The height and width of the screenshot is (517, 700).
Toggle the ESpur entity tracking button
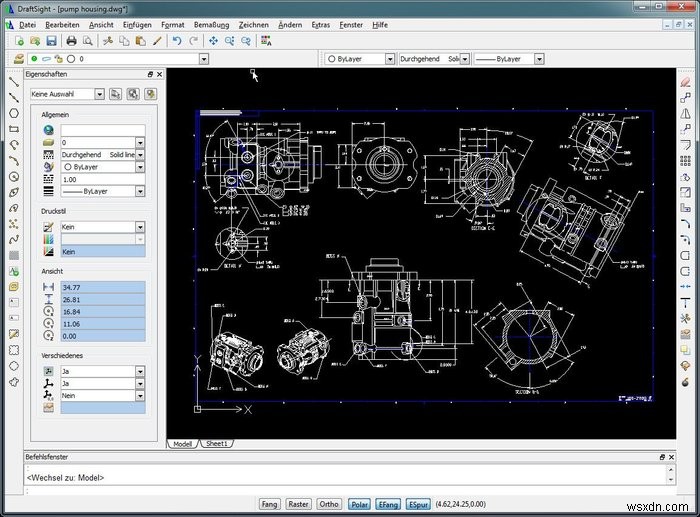[418, 504]
